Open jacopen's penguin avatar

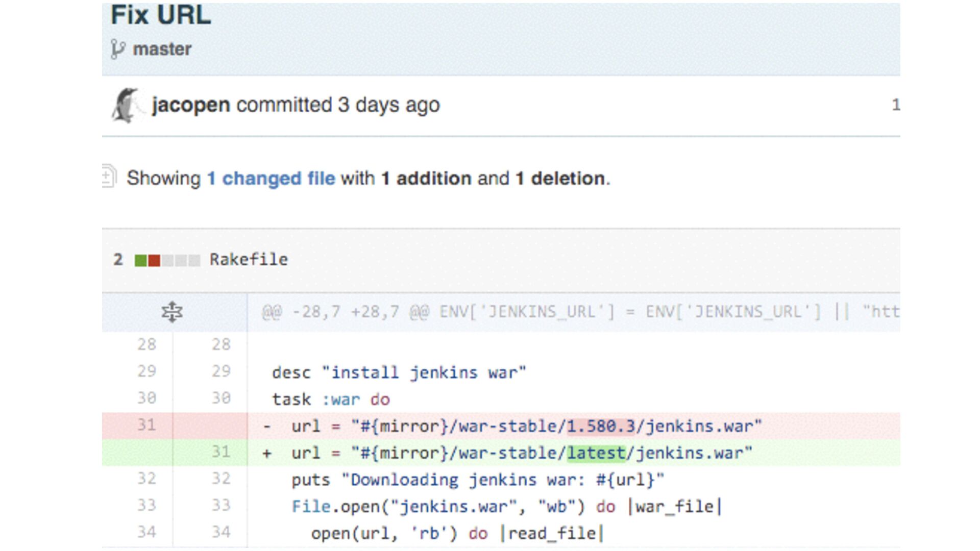pos(126,105)
